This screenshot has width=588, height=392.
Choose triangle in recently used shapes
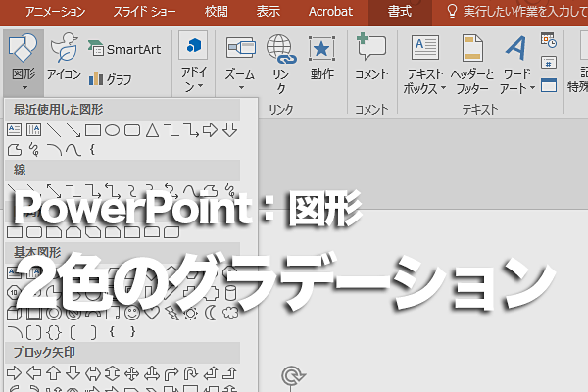tap(152, 130)
